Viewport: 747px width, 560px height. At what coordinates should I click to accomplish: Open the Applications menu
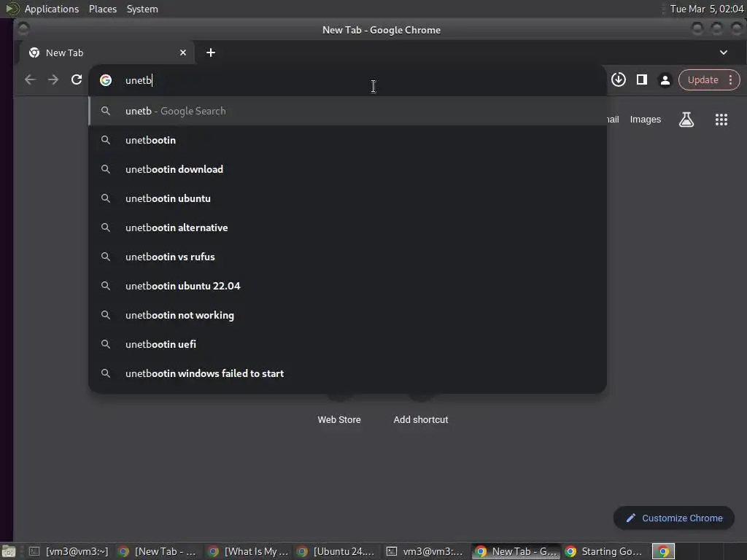point(52,9)
